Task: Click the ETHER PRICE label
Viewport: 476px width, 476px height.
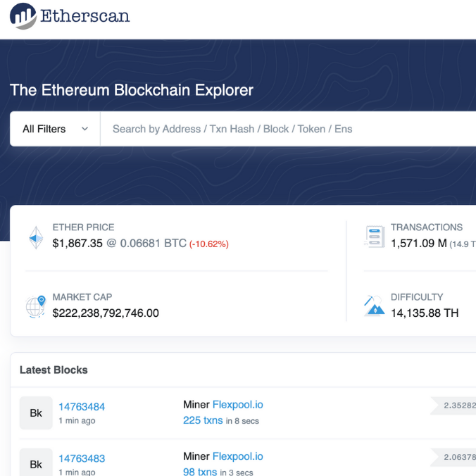Action: click(x=84, y=227)
